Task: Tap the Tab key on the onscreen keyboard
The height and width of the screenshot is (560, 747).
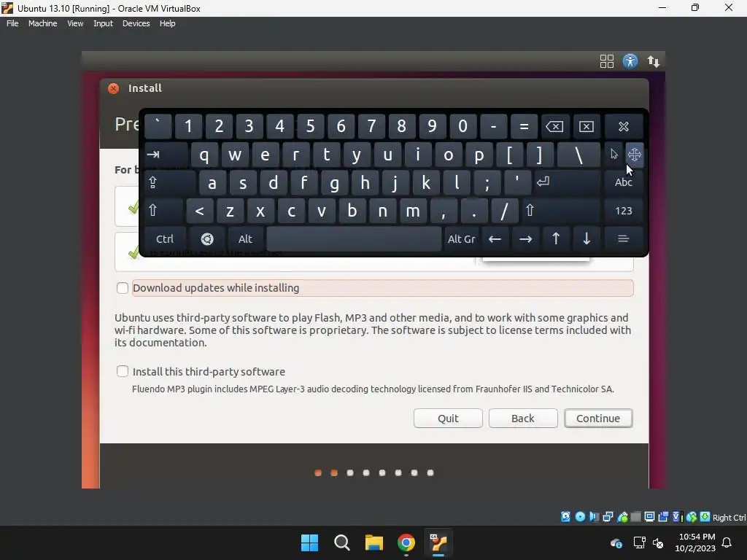Action: (x=166, y=155)
